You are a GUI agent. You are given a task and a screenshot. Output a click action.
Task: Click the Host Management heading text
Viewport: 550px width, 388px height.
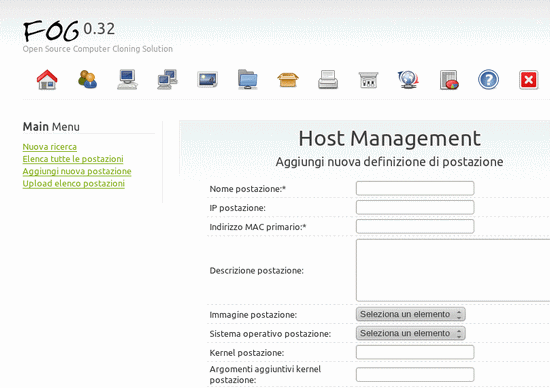tap(389, 138)
